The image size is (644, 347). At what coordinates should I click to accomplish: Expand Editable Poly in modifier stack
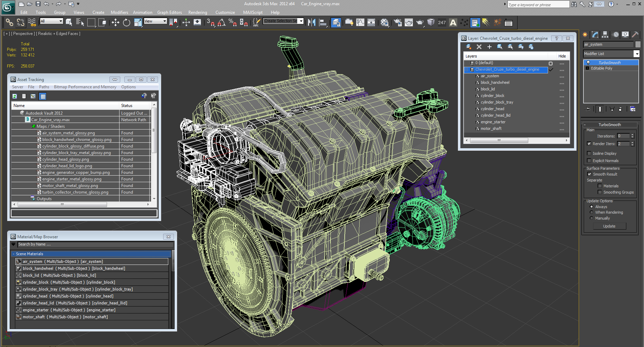click(x=587, y=68)
